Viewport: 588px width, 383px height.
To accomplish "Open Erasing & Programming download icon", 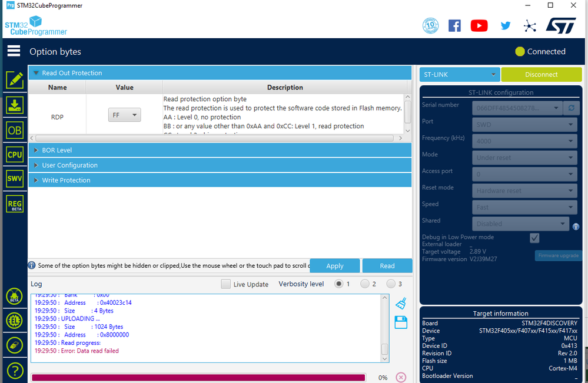I will 15,105.
